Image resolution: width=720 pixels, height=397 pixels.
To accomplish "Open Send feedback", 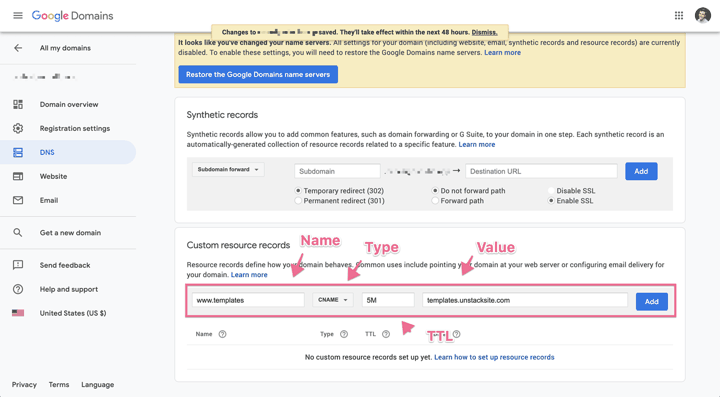I will click(65, 265).
